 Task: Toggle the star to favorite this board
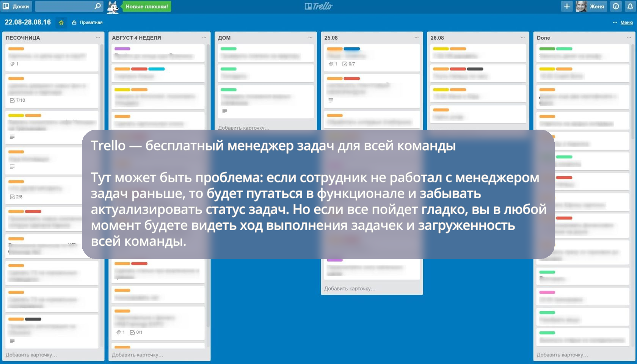[61, 23]
